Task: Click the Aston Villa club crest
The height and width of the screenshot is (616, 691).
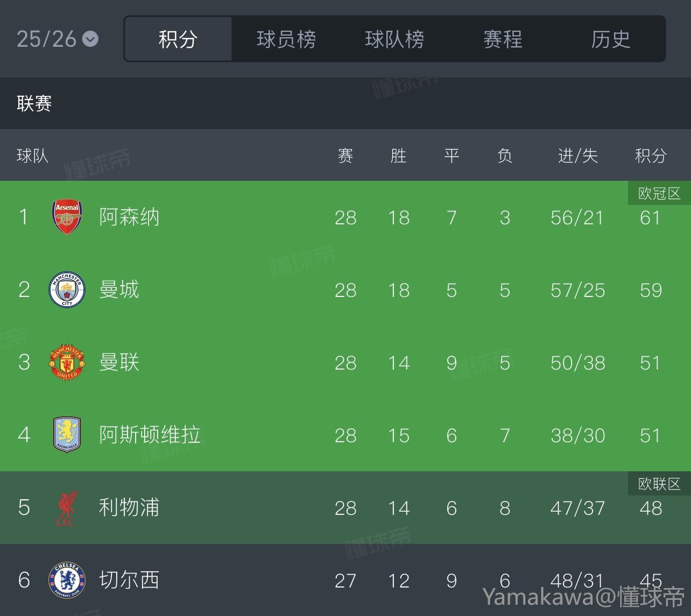Action: point(67,435)
